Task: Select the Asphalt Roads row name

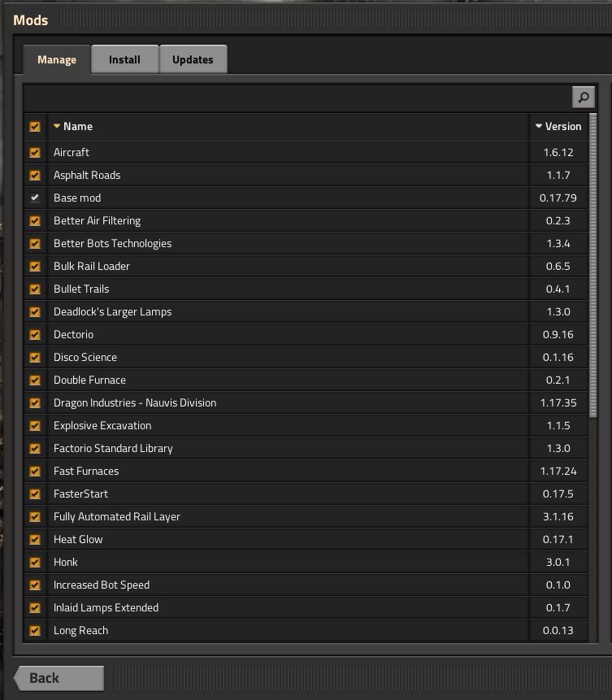Action: pos(87,175)
